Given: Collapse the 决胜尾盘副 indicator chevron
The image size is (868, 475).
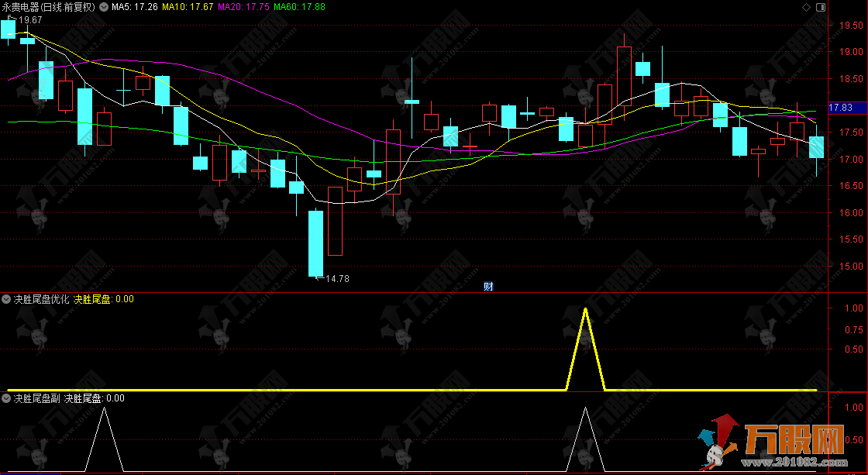Looking at the screenshot, I should (6, 398).
